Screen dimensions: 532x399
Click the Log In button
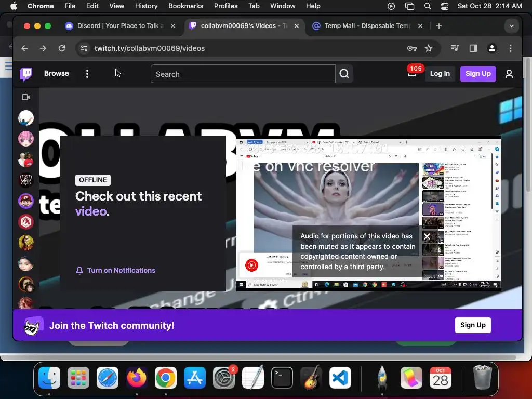440,74
